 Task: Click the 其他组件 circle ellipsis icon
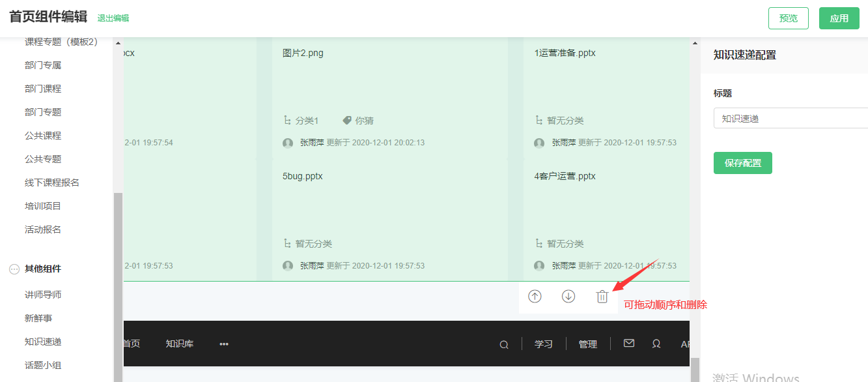14,269
